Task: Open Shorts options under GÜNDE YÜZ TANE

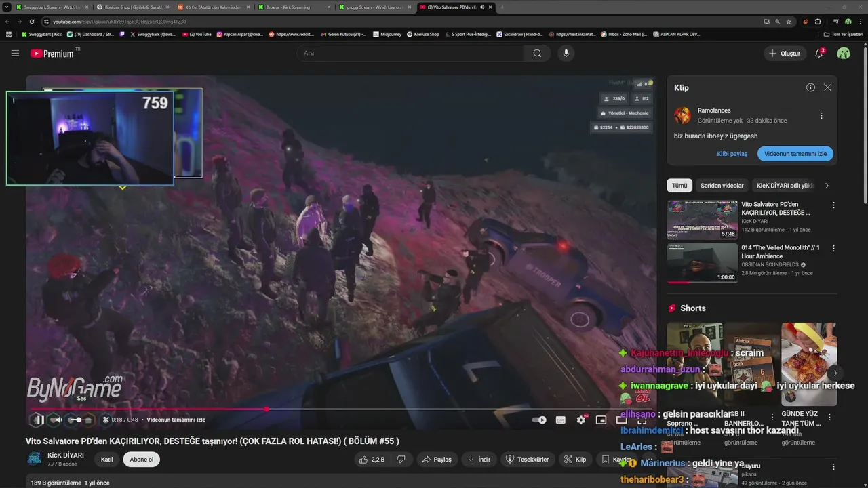Action: pyautogui.click(x=829, y=417)
